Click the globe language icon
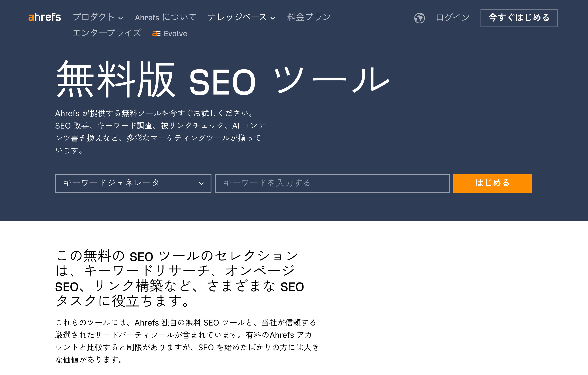Screen dimensions: 588x375 pos(419,18)
